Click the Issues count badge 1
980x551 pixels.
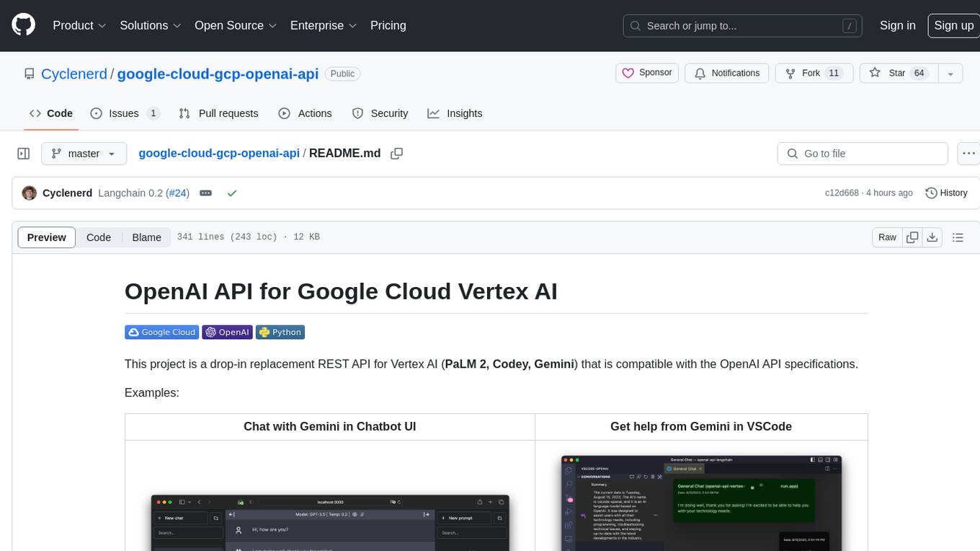[x=153, y=113]
